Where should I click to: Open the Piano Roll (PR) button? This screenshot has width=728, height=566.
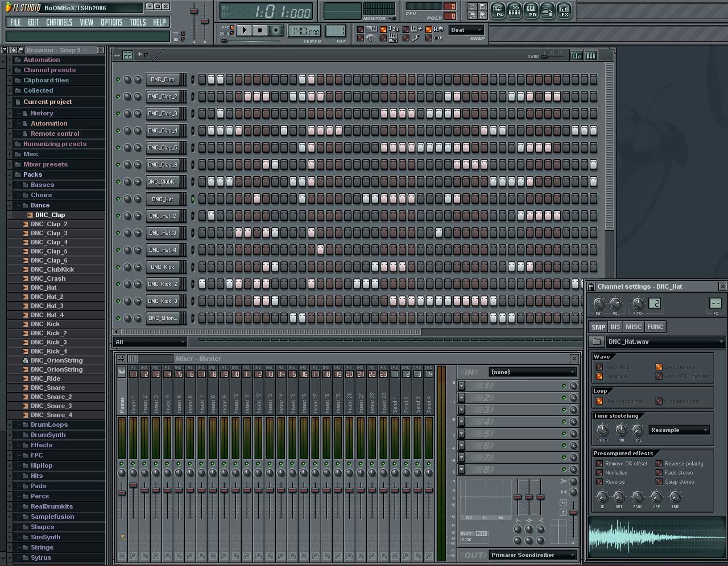531,10
